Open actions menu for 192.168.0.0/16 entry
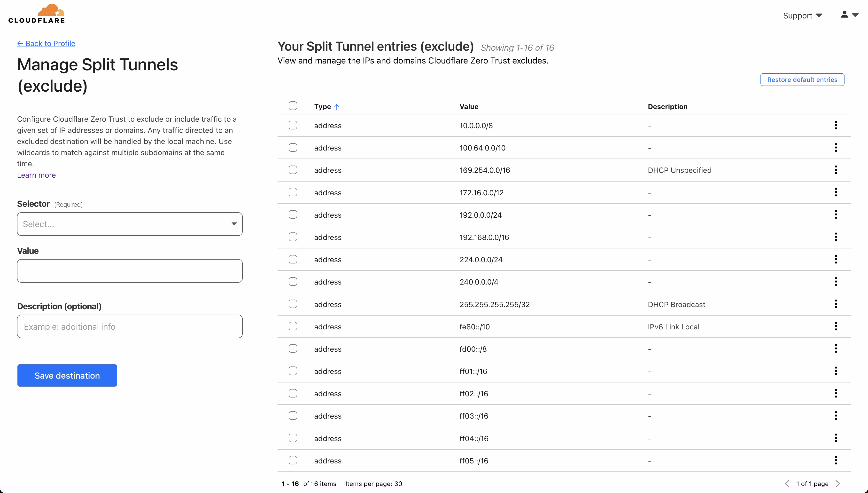Screen dimensions: 868x493 pos(836,237)
